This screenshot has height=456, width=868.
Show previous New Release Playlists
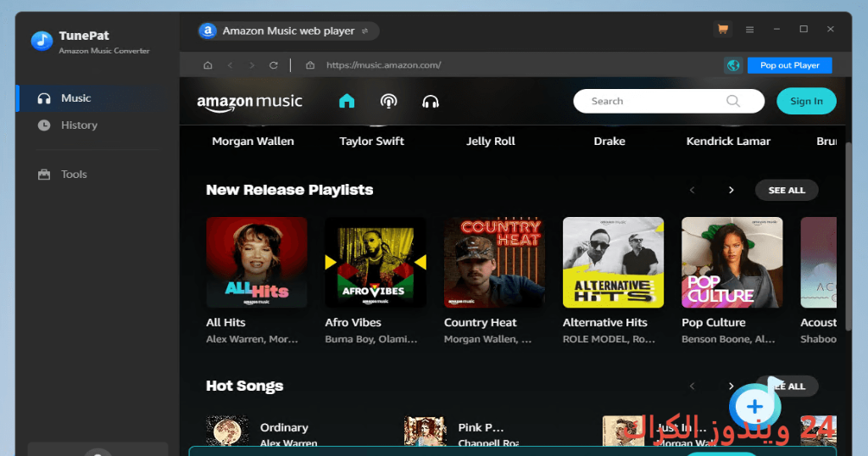pos(692,191)
